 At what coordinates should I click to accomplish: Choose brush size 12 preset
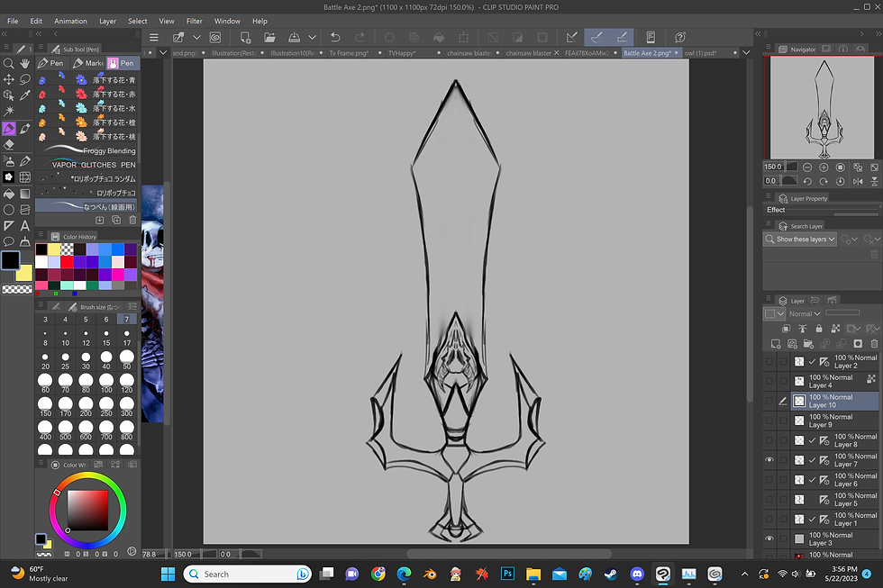86,338
